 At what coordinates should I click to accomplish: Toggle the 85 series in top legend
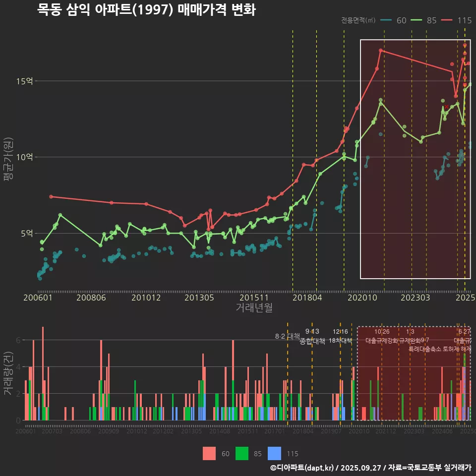(424, 20)
